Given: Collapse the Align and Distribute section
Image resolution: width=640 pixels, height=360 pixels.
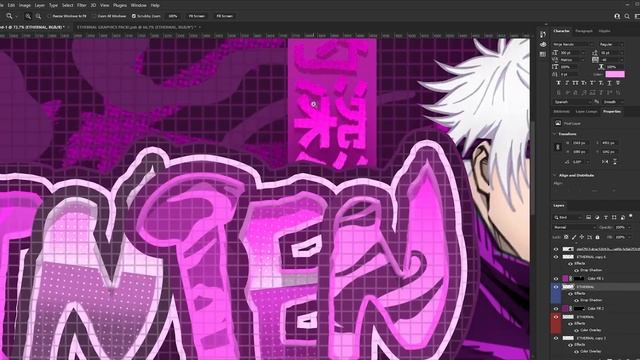Looking at the screenshot, I should 555,175.
